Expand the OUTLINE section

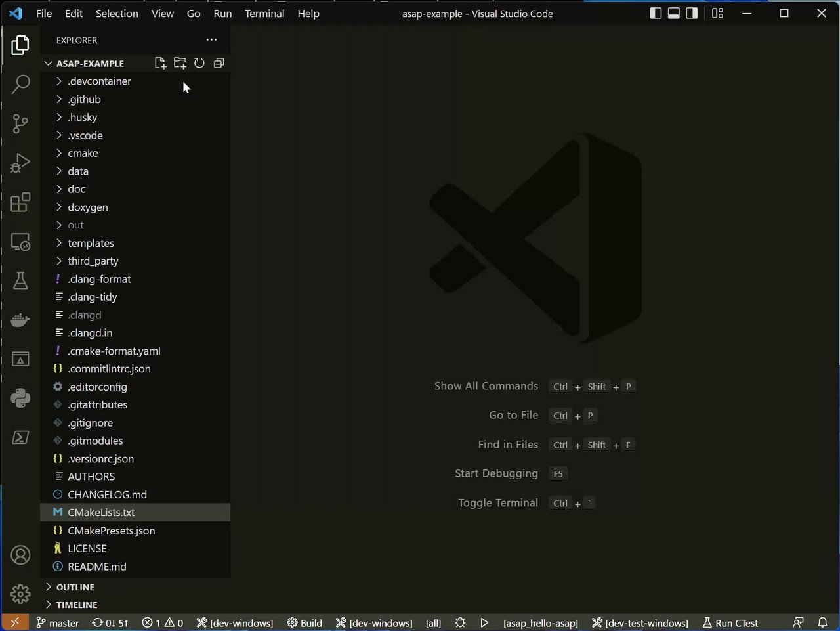click(x=135, y=587)
